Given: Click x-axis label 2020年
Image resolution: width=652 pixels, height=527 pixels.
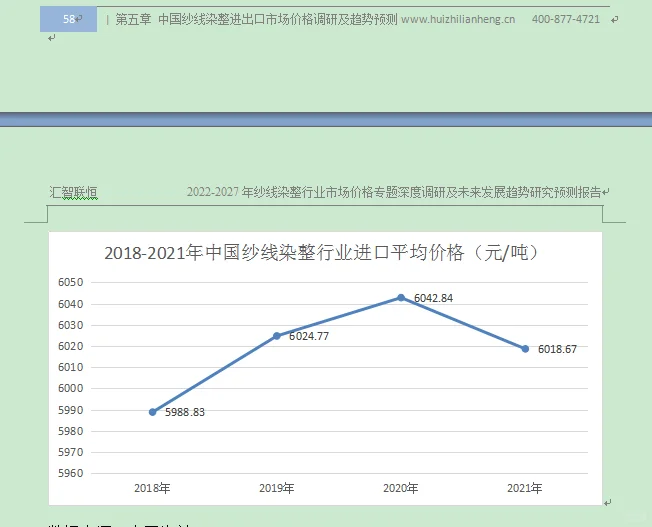Looking at the screenshot, I should [400, 488].
